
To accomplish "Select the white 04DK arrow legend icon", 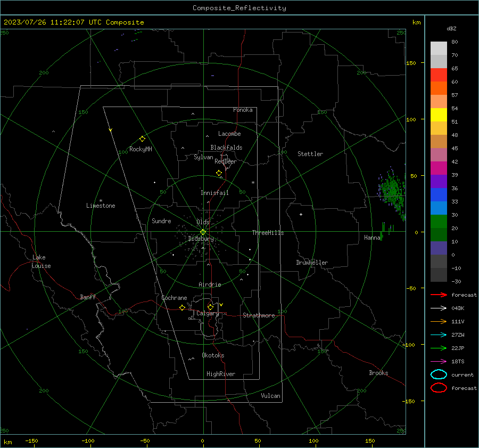I will [439, 308].
